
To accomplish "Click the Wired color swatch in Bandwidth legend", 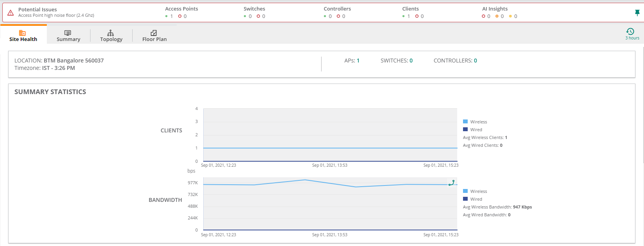I will pos(465,199).
